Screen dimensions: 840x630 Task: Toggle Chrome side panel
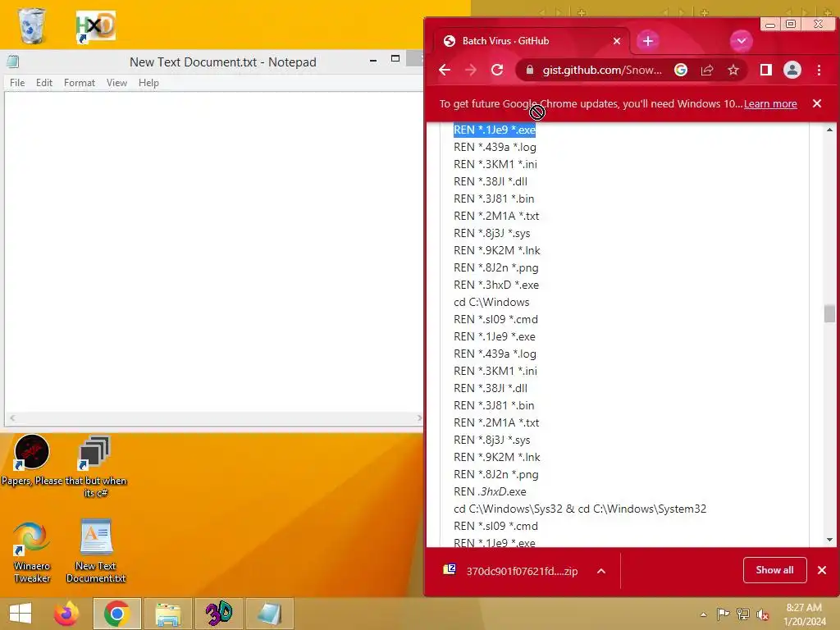[x=766, y=70]
